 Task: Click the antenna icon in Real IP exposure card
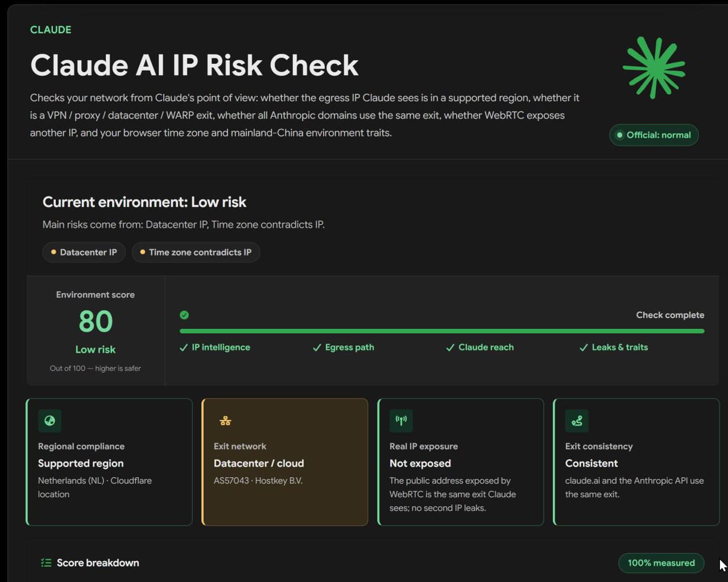click(401, 421)
